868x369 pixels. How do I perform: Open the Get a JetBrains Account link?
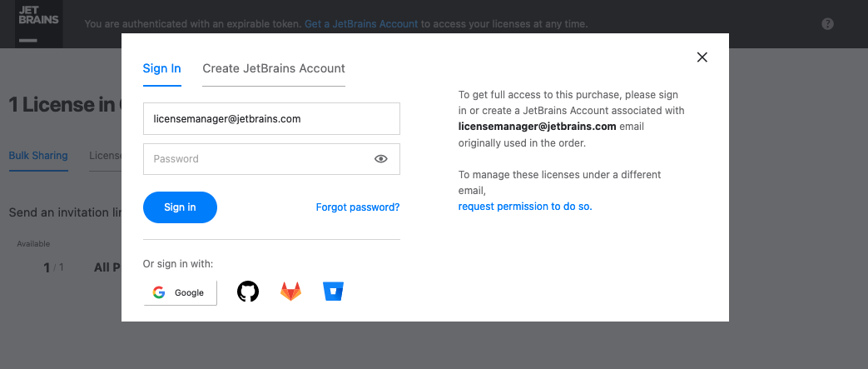[x=361, y=24]
